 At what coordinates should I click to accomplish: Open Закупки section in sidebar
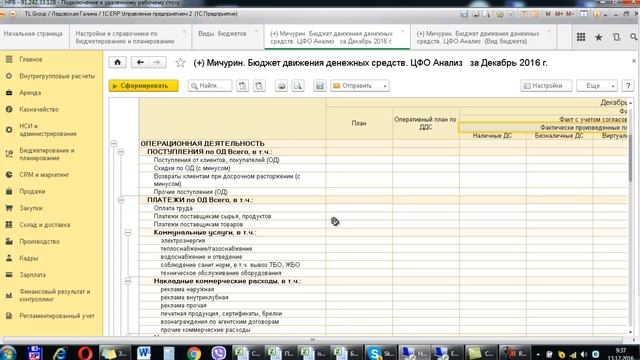click(31, 208)
